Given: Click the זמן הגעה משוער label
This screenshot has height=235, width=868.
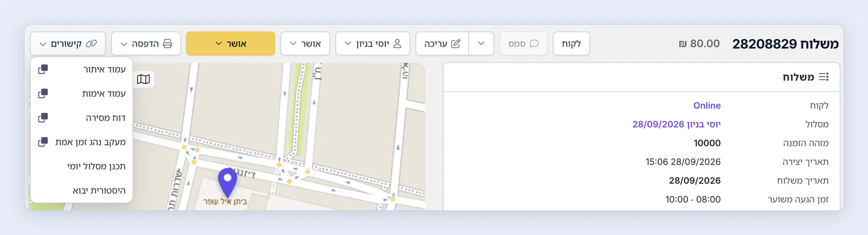Looking at the screenshot, I should point(798,200).
